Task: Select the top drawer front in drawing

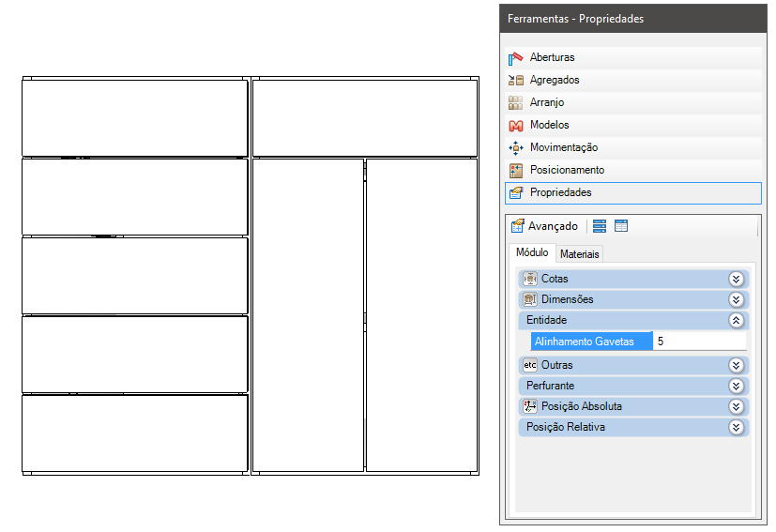Action: [134, 118]
